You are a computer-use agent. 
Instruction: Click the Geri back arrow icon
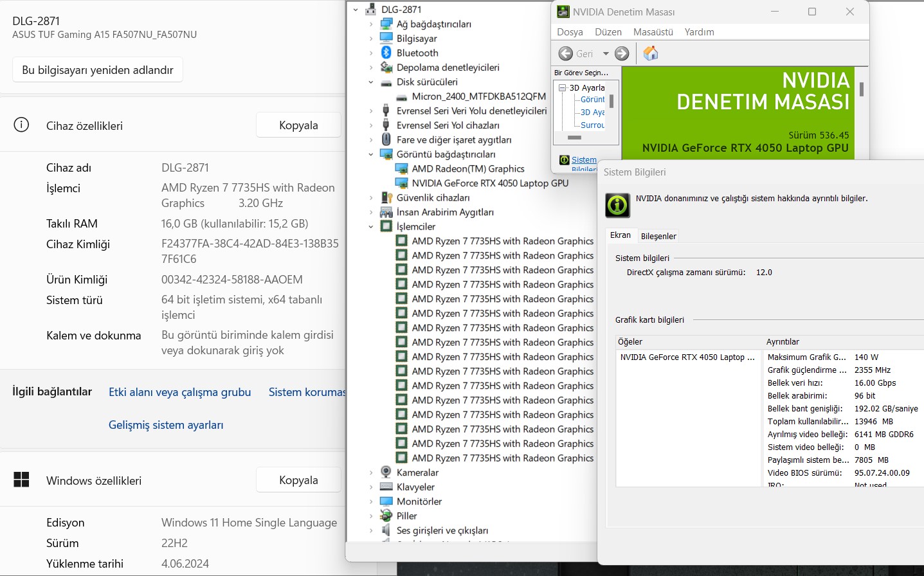click(566, 53)
